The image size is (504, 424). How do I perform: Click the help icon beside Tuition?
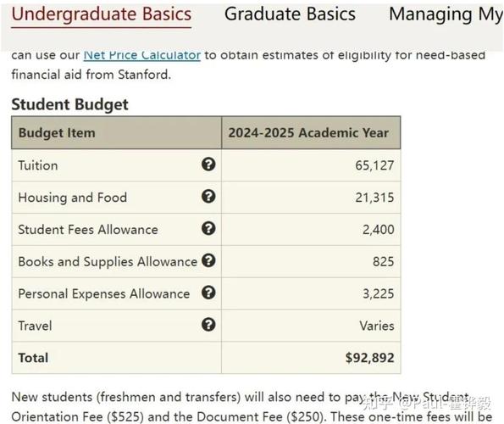coord(208,165)
